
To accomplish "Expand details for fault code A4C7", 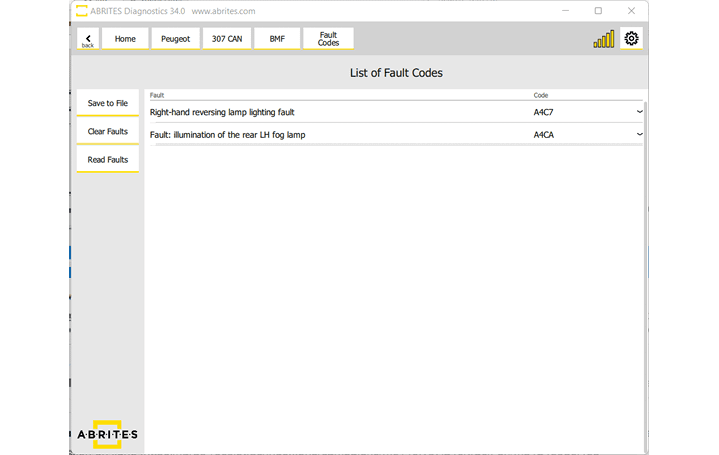I will (x=639, y=112).
